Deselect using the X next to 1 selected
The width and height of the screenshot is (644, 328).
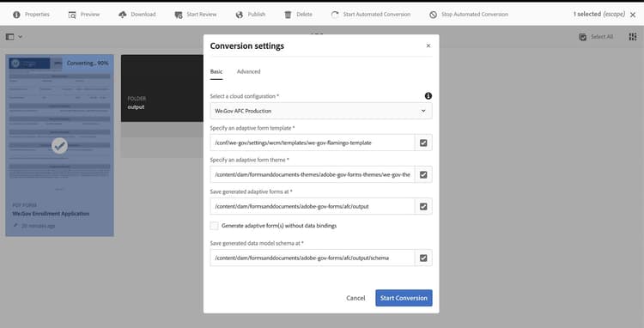tap(633, 15)
